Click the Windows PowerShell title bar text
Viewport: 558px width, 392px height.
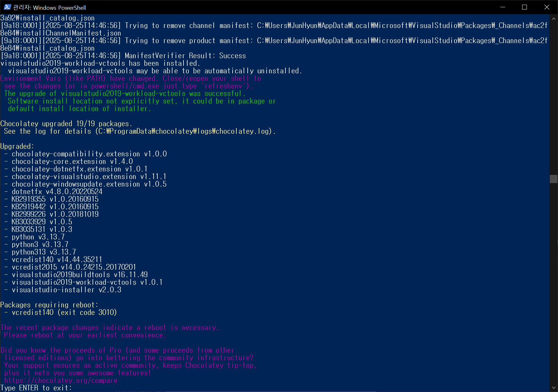pos(49,7)
